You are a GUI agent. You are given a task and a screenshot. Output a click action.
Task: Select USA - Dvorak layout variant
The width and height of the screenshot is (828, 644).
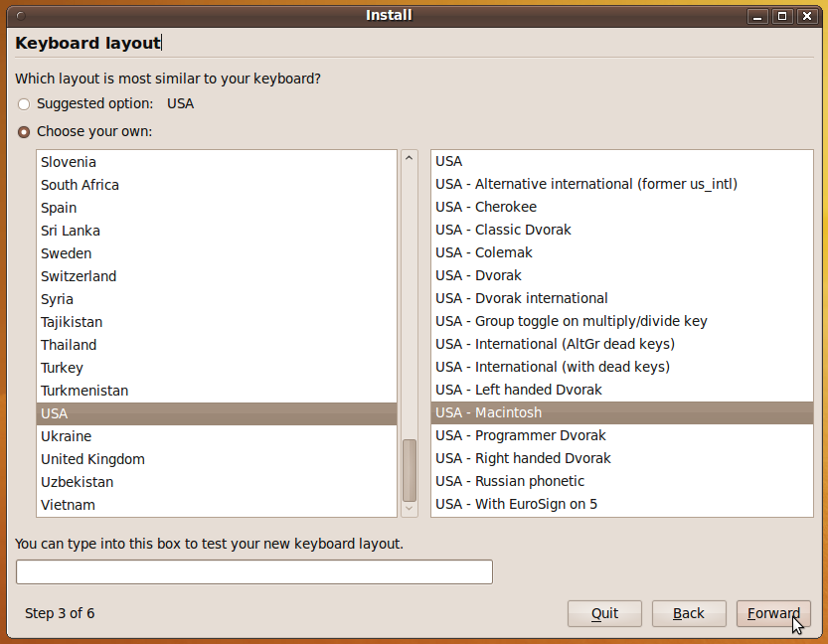478,275
